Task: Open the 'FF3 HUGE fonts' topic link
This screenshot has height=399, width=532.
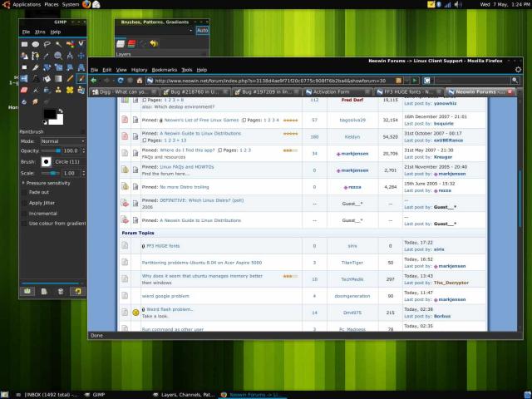Action: coord(163,246)
